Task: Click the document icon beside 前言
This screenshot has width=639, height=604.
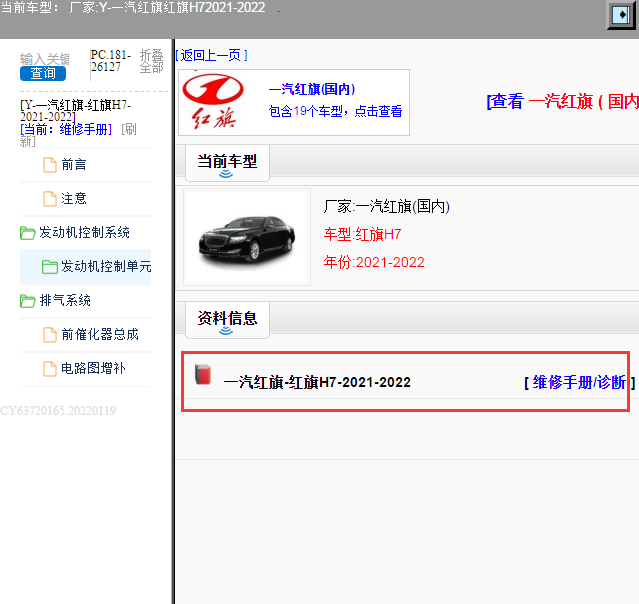Action: click(x=50, y=165)
